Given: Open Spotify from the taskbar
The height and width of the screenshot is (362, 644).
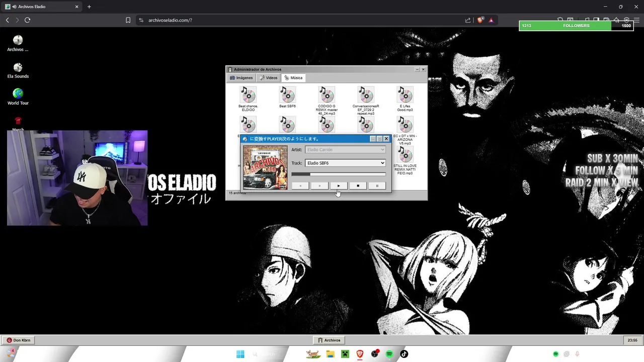Looking at the screenshot, I should (x=389, y=354).
